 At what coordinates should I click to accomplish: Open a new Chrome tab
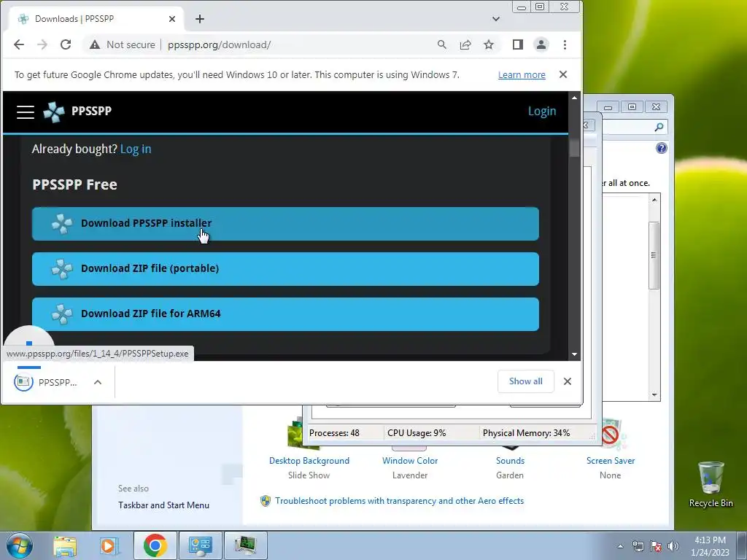point(200,19)
